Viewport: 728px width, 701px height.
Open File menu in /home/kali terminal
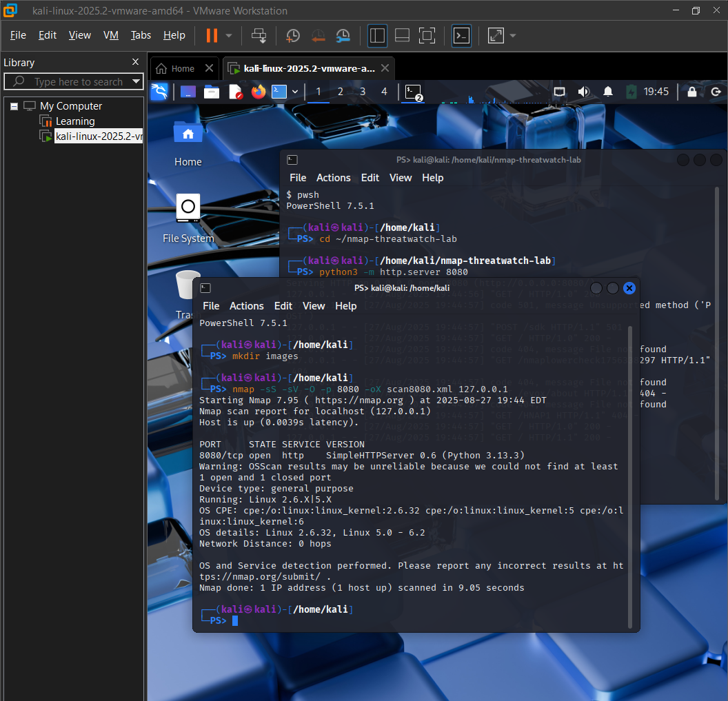coord(211,306)
